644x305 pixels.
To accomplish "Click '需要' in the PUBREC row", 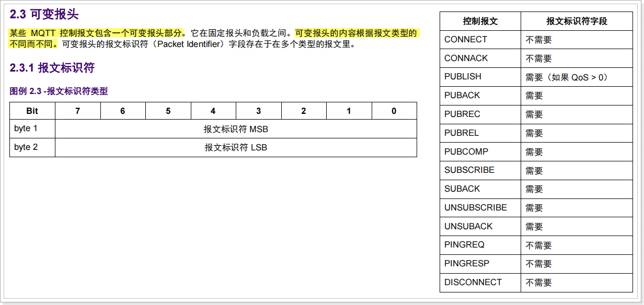I will [x=534, y=115].
